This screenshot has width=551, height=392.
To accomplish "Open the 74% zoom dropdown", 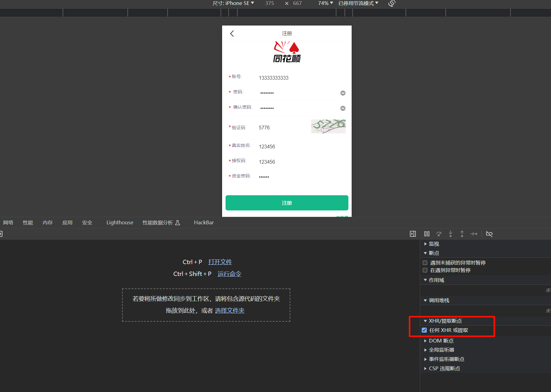I will click(x=325, y=3).
